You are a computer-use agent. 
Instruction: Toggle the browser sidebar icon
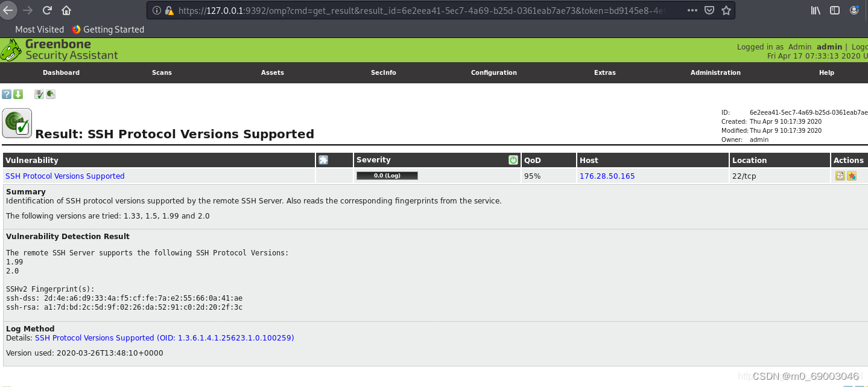(x=835, y=10)
